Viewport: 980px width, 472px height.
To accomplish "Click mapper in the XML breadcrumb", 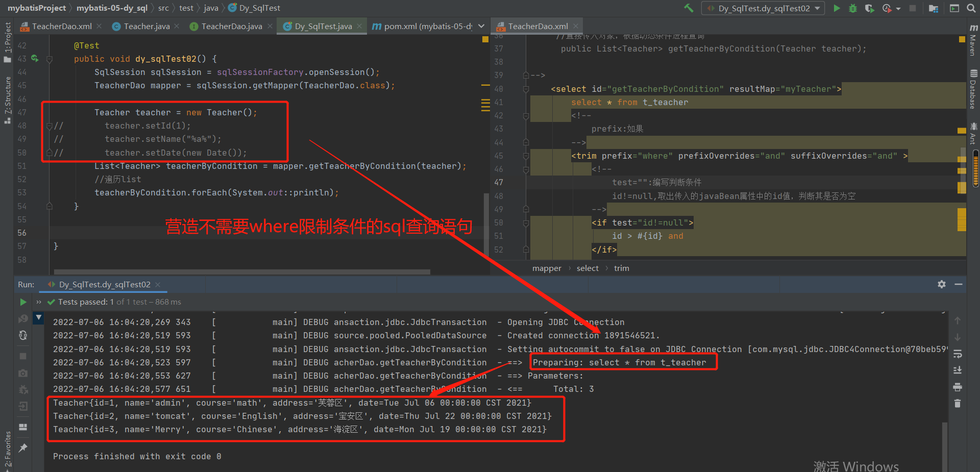I will pyautogui.click(x=547, y=268).
